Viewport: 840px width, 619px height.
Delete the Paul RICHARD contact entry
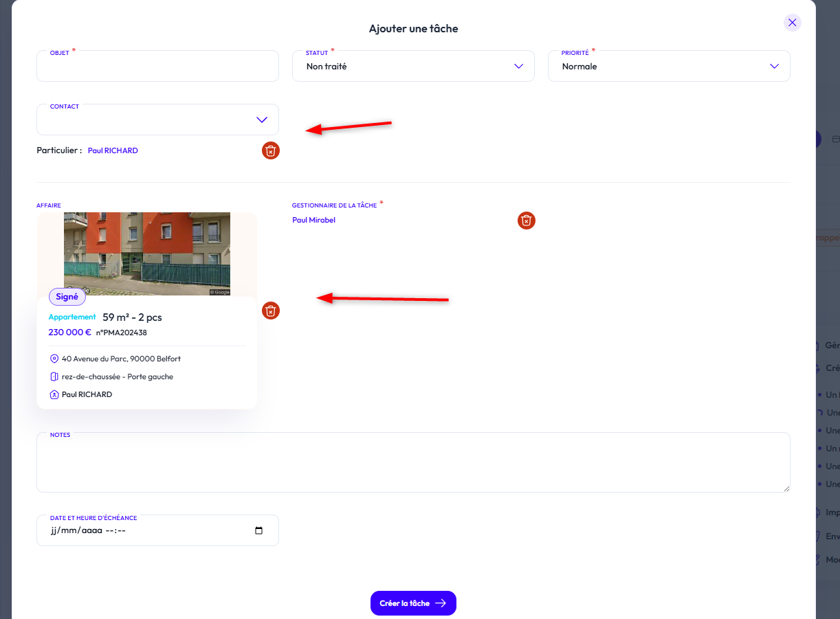pos(271,150)
